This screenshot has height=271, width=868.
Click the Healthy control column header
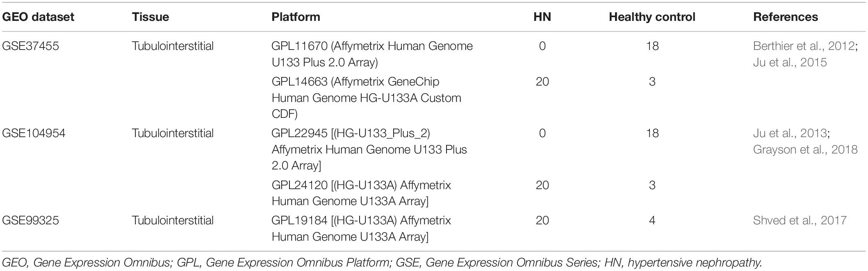pos(652,17)
